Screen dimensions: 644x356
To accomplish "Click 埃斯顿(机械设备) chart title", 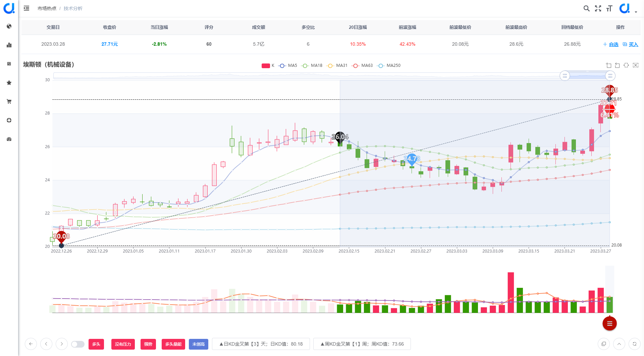I will (49, 64).
